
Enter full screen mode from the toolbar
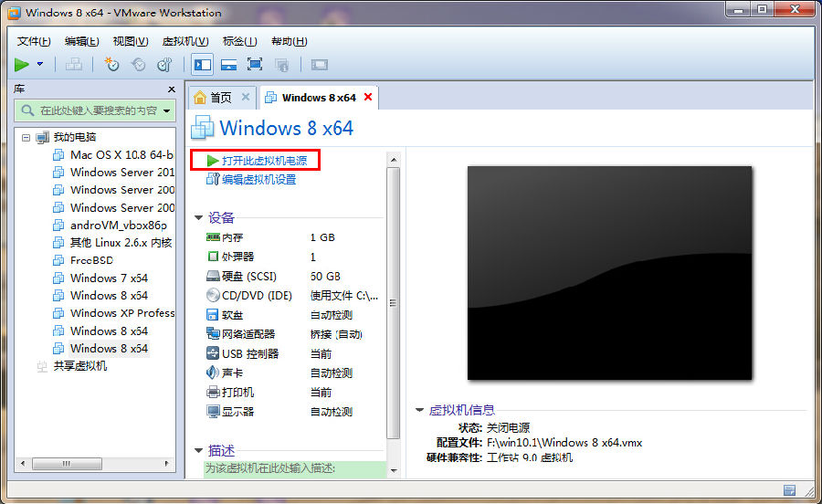(255, 65)
